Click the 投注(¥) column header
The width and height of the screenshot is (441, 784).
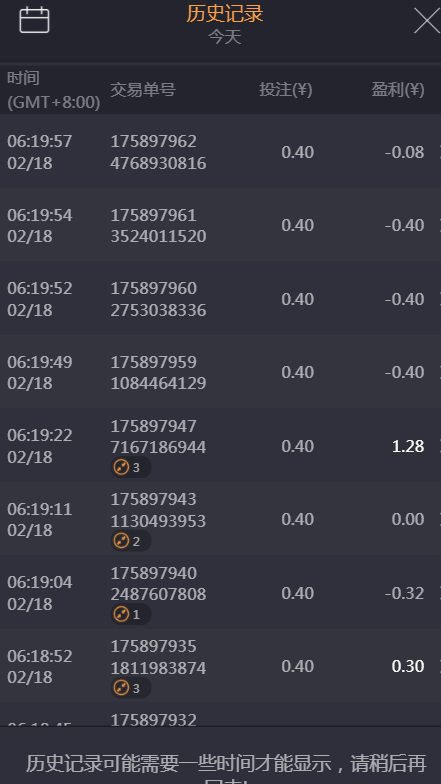click(286, 90)
